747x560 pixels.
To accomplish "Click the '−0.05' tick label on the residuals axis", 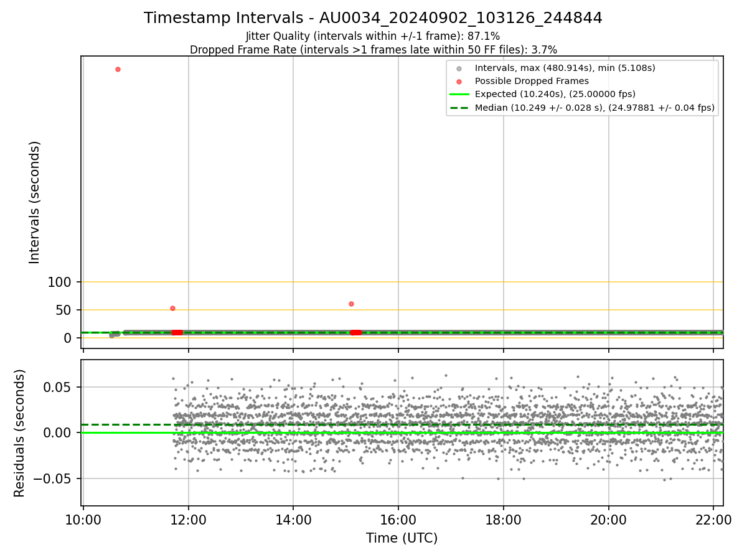I will click(54, 478).
